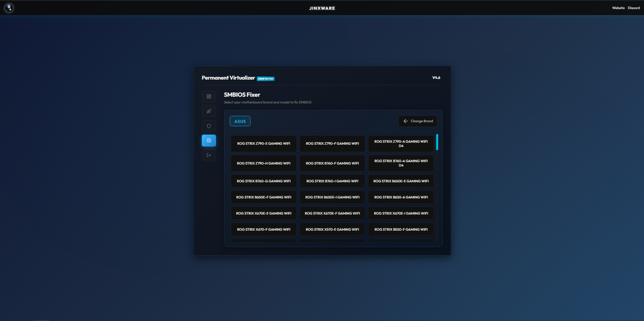Click the ASUS brand tag
The height and width of the screenshot is (321, 644).
click(x=240, y=121)
